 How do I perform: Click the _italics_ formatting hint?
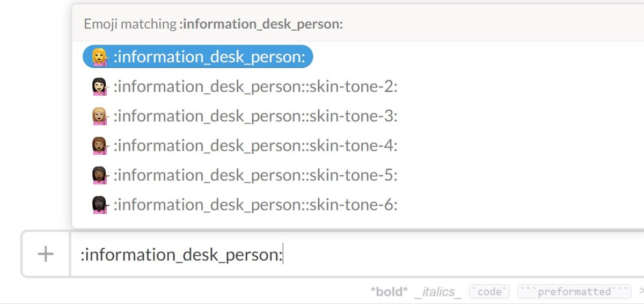click(438, 292)
